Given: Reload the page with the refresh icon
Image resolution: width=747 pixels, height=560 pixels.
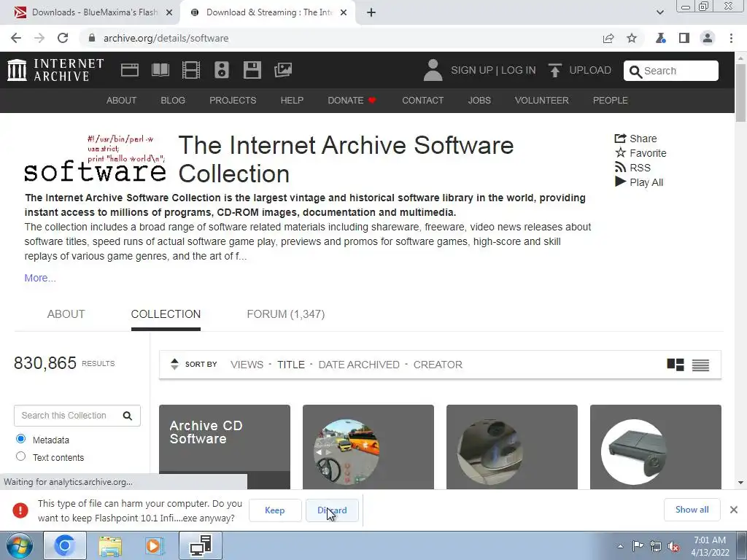Looking at the screenshot, I should pyautogui.click(x=63, y=38).
